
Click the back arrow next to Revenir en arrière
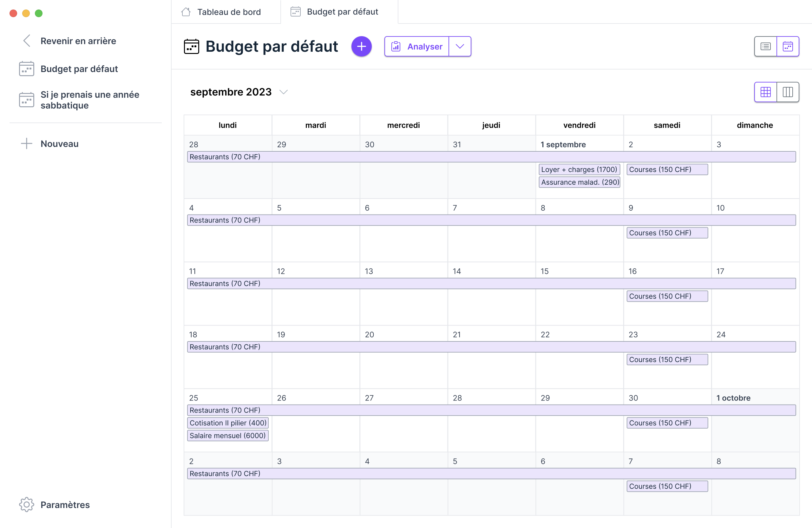pyautogui.click(x=27, y=41)
